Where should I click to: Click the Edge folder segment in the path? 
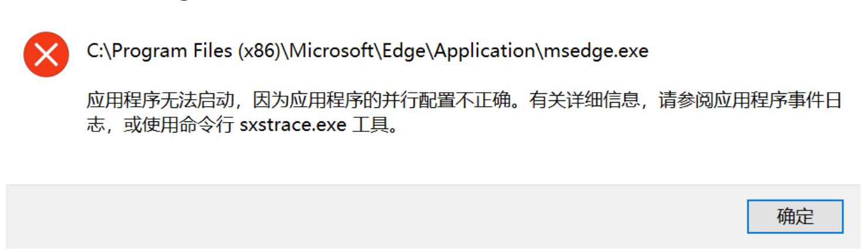[404, 52]
